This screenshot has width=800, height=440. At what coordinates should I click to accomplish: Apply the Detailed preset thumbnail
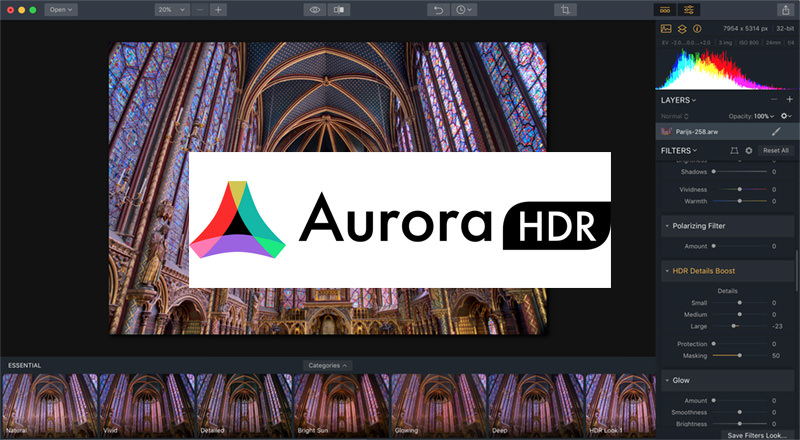click(x=244, y=405)
